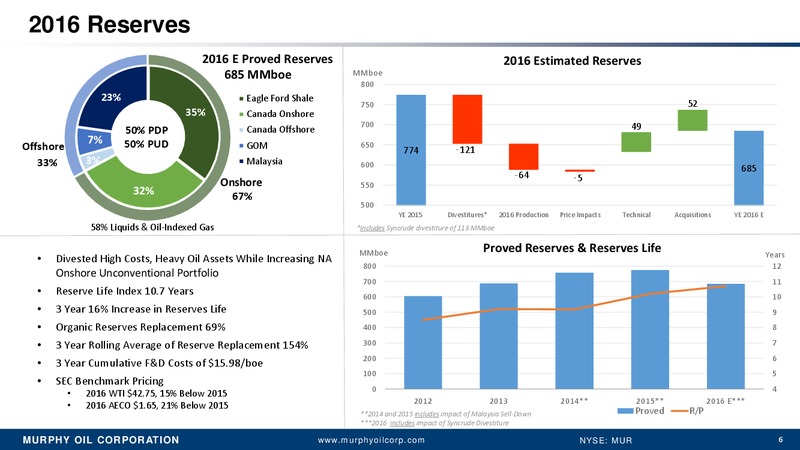Select the green Acquisitions bar labeled 52
Screen dimensions: 800x450
click(692, 120)
